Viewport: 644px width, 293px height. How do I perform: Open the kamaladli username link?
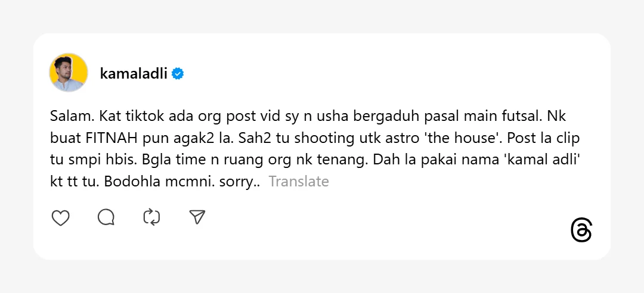[x=134, y=74]
